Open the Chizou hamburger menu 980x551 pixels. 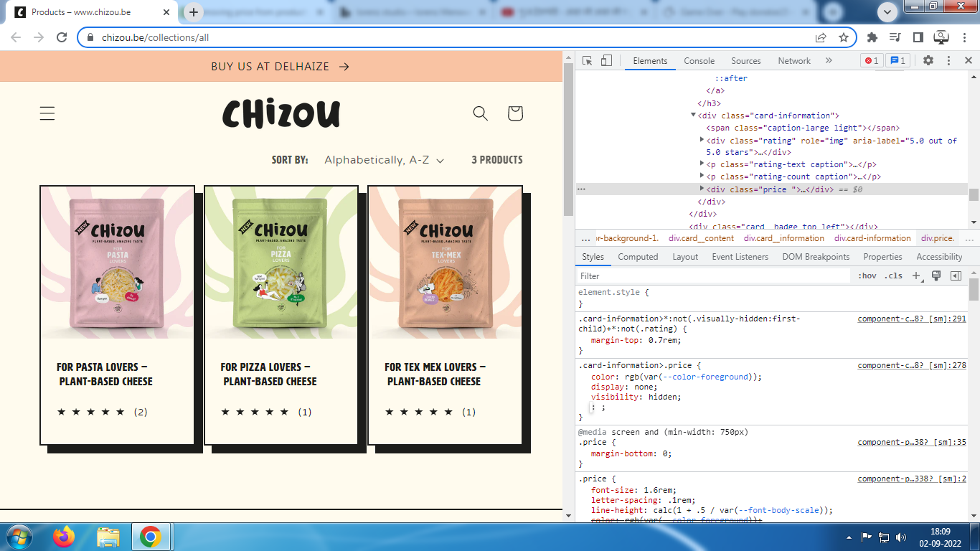[x=47, y=113]
